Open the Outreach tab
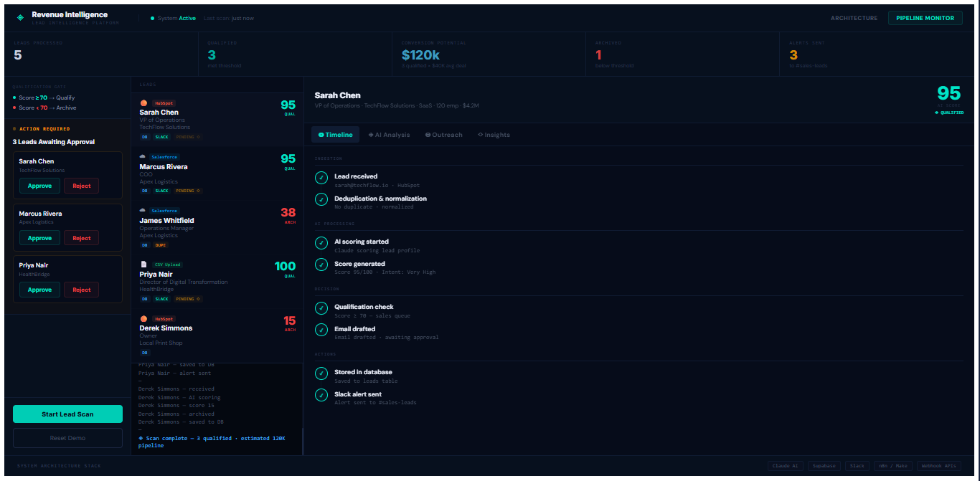980x481 pixels. (x=444, y=135)
